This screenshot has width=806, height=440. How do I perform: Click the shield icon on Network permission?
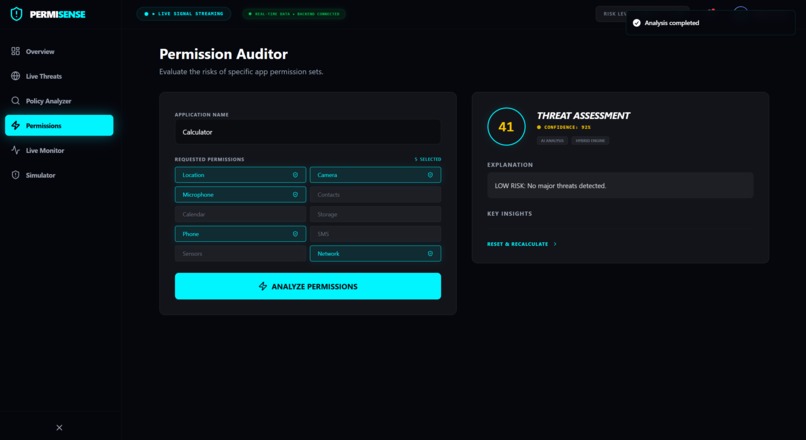pos(430,253)
